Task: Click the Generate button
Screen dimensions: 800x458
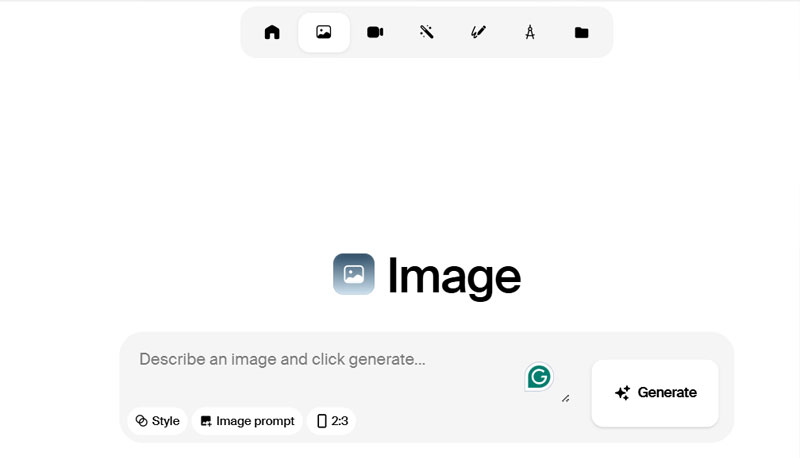Action: 655,393
